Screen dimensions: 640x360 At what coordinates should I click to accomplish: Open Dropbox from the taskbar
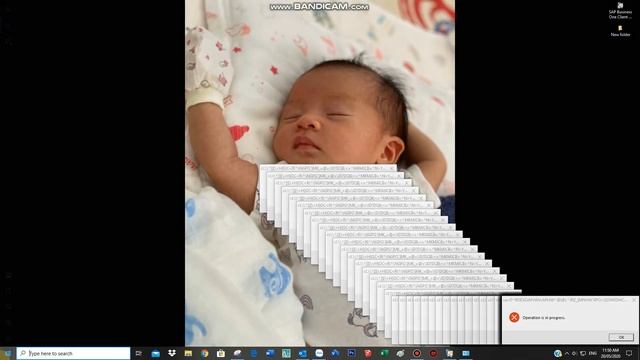(x=172, y=353)
